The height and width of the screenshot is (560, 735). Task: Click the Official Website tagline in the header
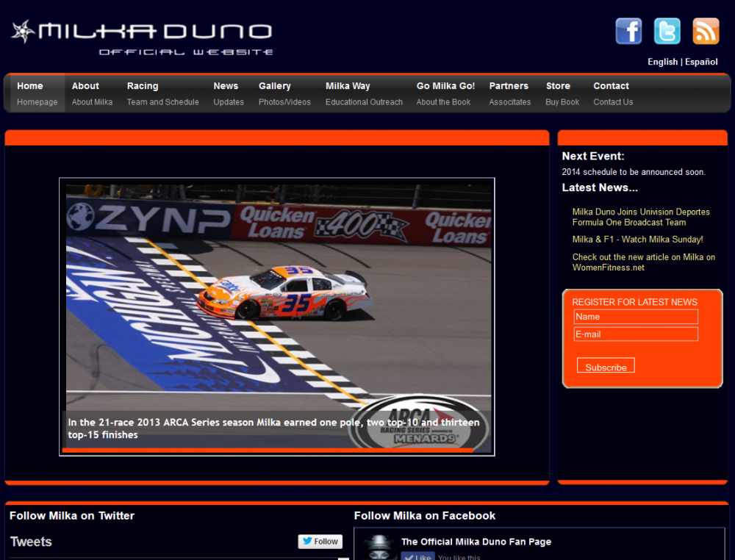pos(186,52)
